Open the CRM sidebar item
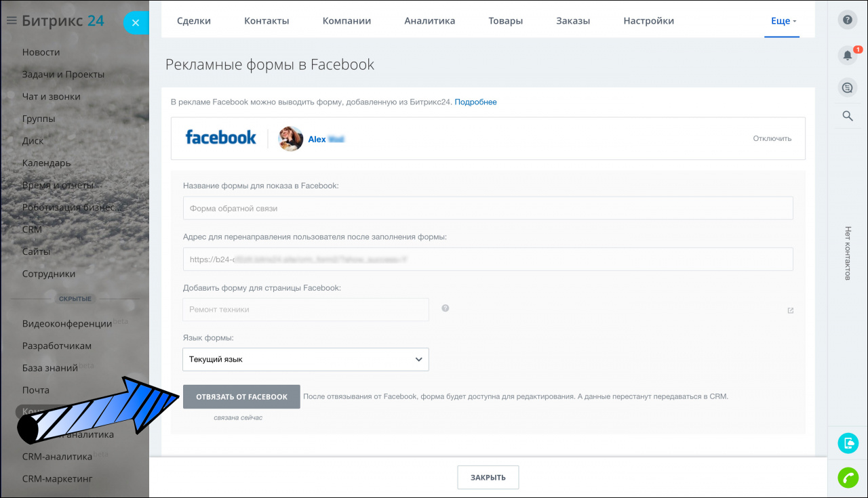Viewport: 868px width, 498px height. pyautogui.click(x=32, y=229)
